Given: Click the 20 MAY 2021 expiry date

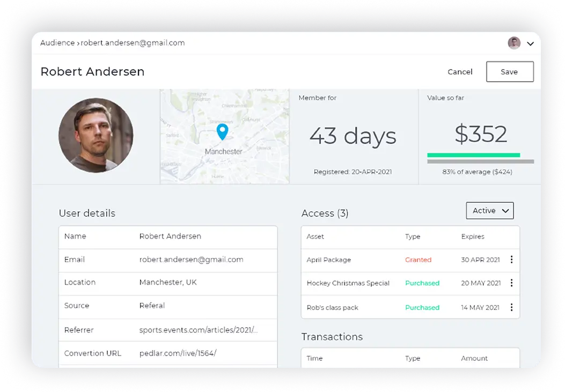Looking at the screenshot, I should coord(481,283).
